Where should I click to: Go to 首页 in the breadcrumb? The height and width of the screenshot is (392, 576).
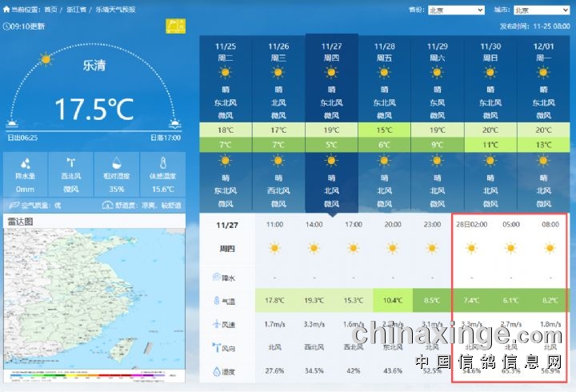click(x=50, y=10)
